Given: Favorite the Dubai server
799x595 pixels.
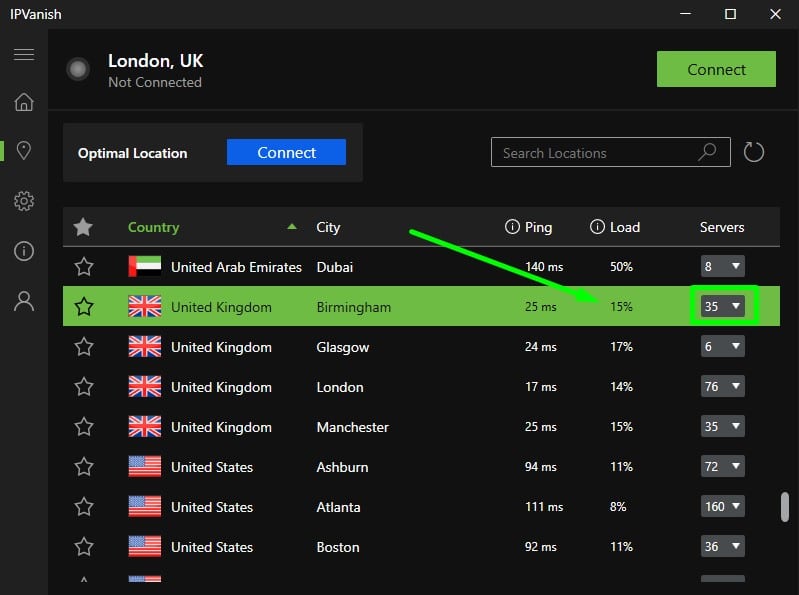Looking at the screenshot, I should pyautogui.click(x=84, y=266).
